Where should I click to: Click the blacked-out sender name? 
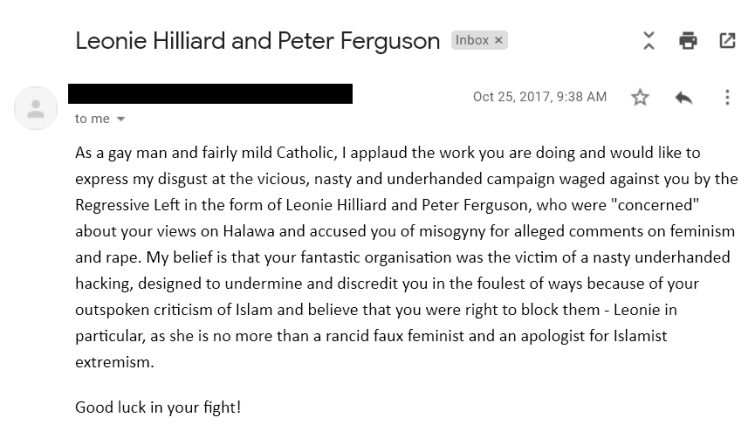[210, 95]
